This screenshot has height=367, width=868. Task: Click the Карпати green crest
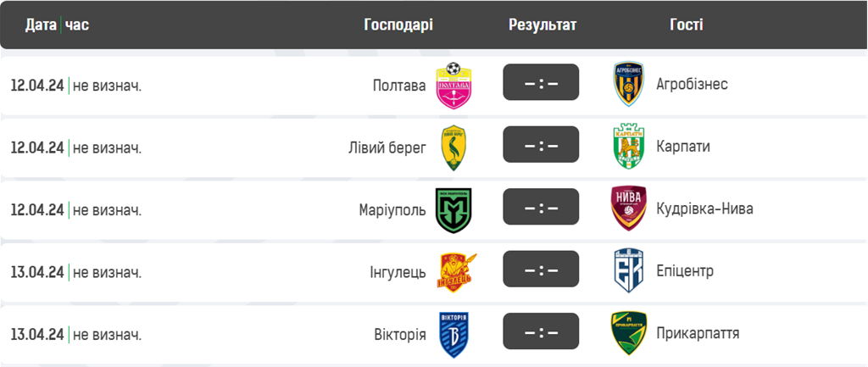tap(630, 147)
